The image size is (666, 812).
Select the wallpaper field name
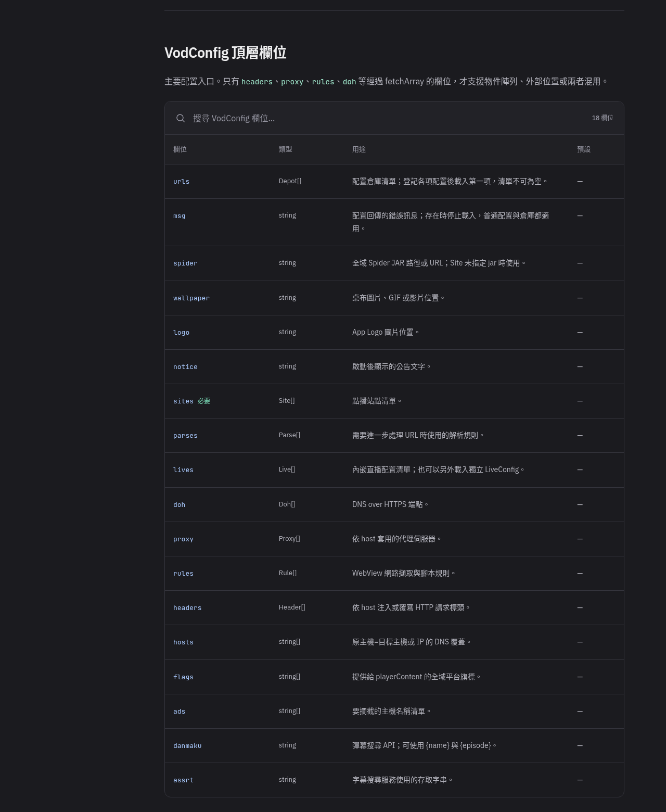click(x=191, y=298)
